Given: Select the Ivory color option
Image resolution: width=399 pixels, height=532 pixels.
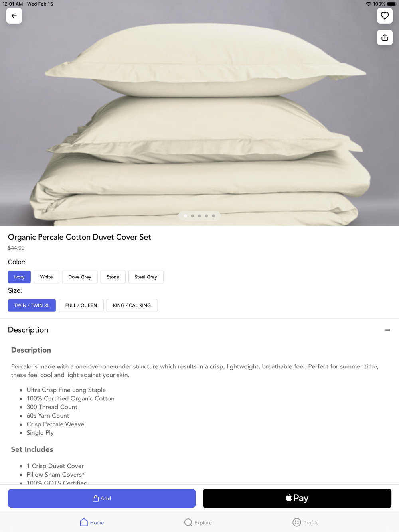Looking at the screenshot, I should [19, 277].
